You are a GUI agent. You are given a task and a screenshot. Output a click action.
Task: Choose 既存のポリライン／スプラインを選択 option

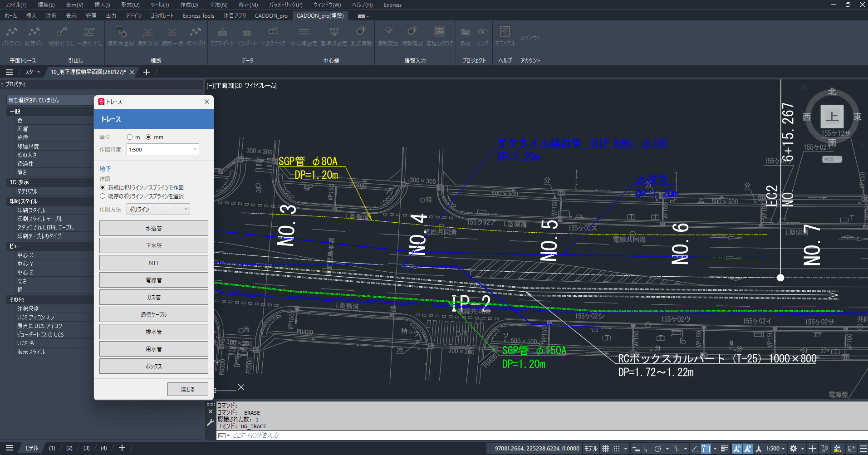click(103, 196)
